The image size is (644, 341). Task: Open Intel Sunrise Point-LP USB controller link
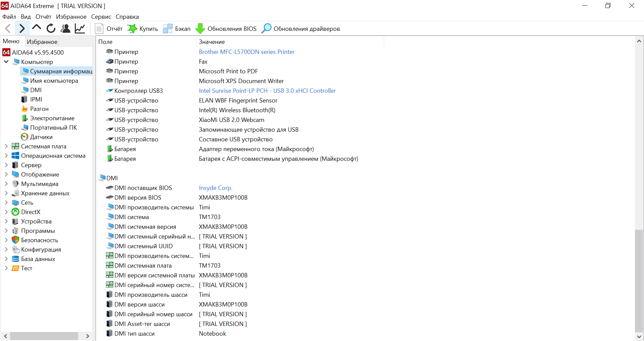(267, 91)
